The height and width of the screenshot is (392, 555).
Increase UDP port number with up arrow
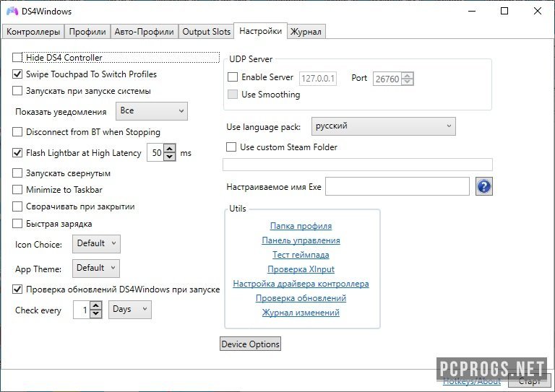coord(408,75)
